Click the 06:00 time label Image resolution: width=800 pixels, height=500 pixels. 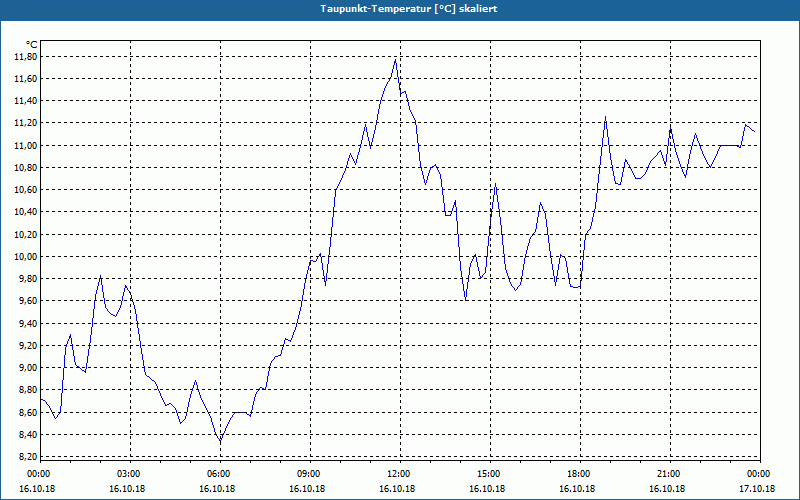click(x=220, y=474)
